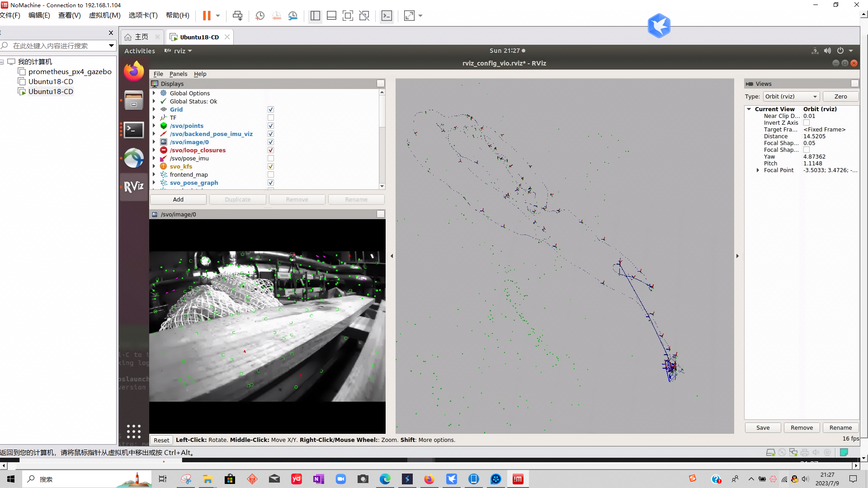Image resolution: width=868 pixels, height=488 pixels.
Task: Click the VMware pause virtual machine icon
Action: pos(207,16)
